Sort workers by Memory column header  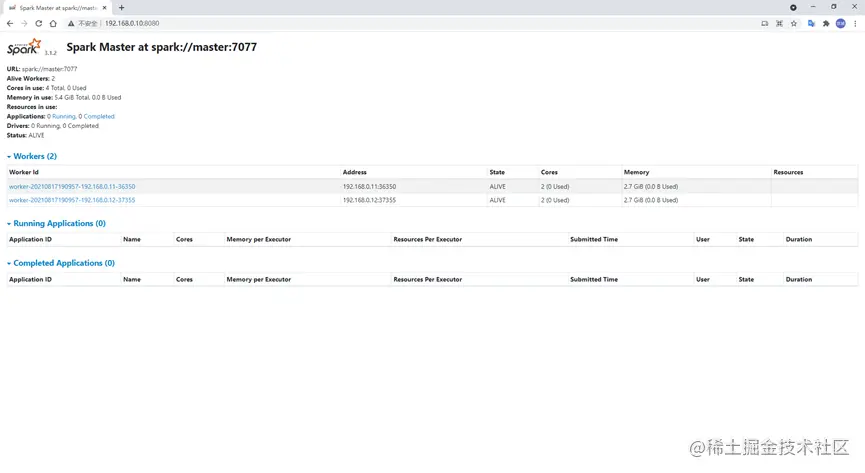pyautogui.click(x=637, y=172)
